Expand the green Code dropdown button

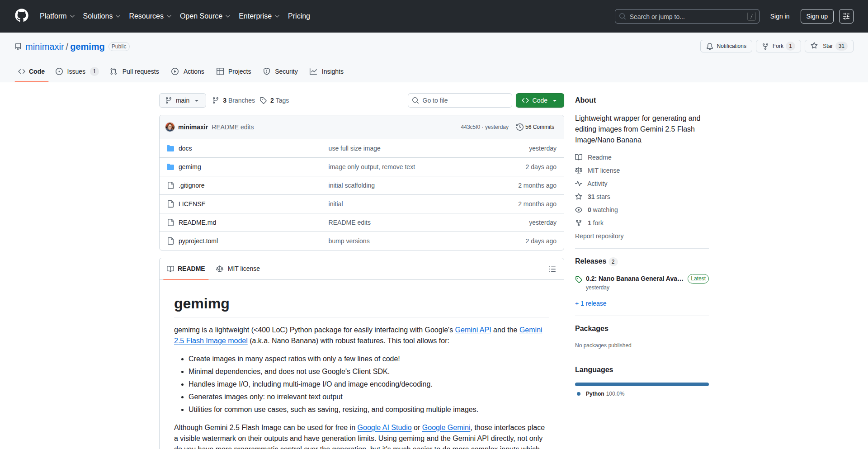pos(539,100)
